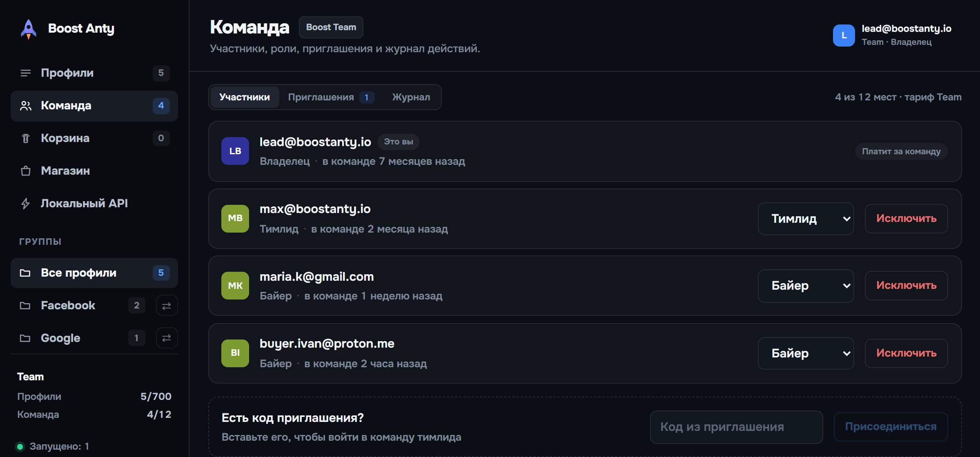980x457 pixels.
Task: Click the Boost Team badge
Action: (331, 27)
